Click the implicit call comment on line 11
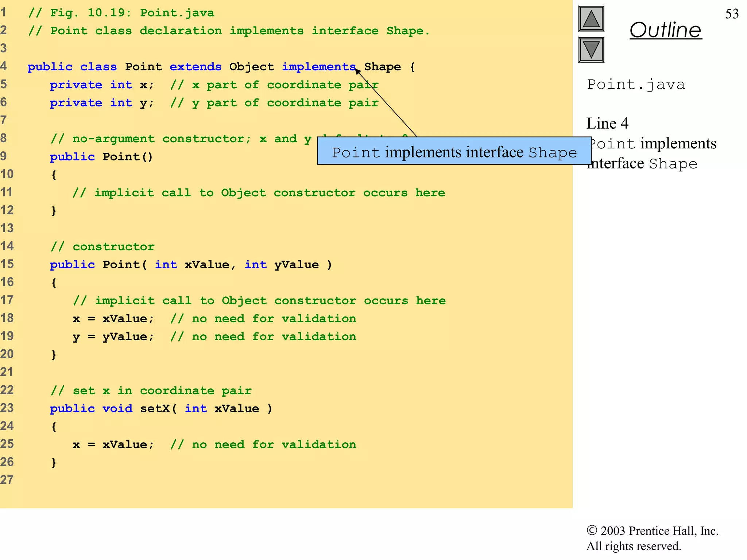The height and width of the screenshot is (560, 747). (259, 192)
